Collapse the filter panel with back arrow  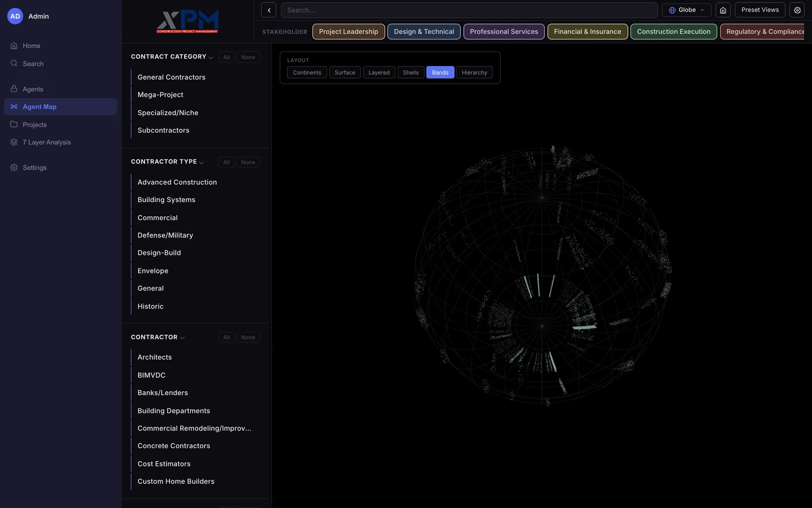268,10
